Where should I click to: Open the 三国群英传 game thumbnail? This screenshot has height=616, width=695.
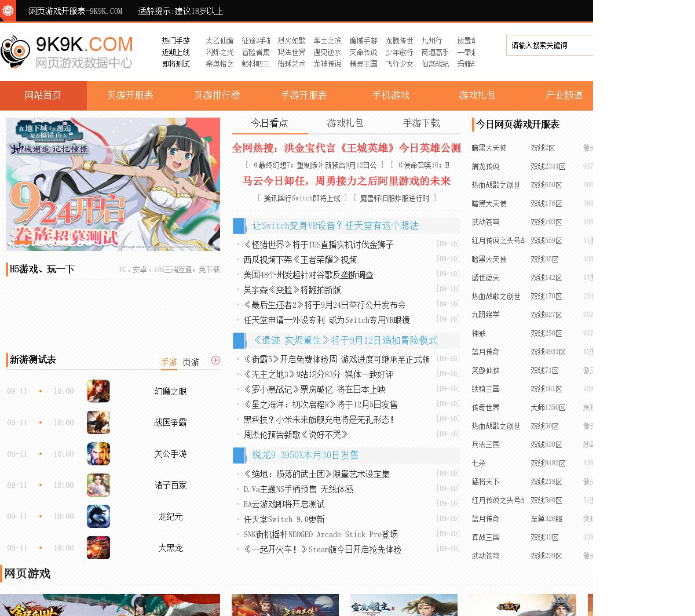(285, 605)
